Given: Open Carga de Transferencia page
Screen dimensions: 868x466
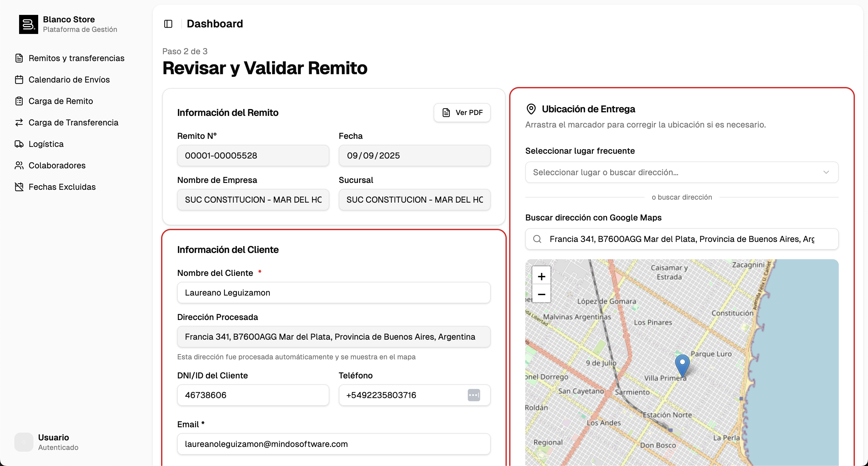Looking at the screenshot, I should 73,122.
